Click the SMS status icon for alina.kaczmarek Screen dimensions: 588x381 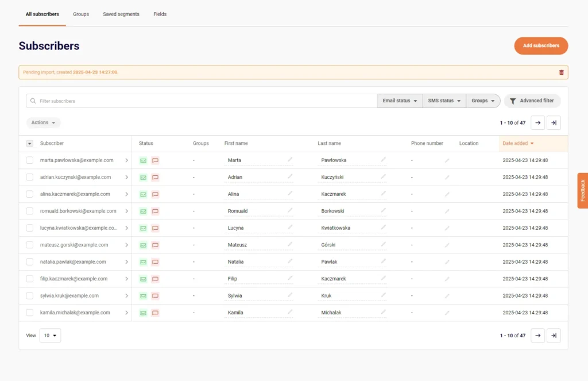pyautogui.click(x=155, y=194)
